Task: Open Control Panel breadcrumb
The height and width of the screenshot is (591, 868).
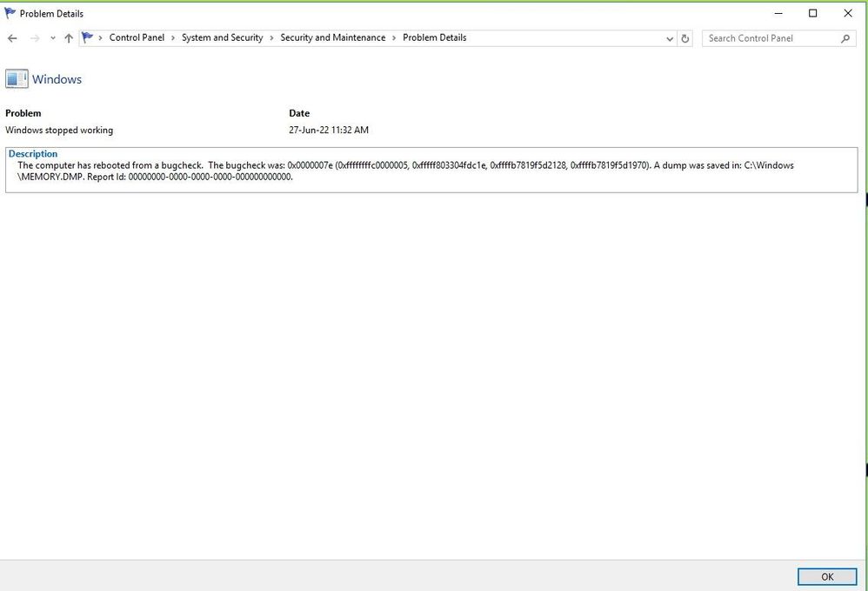Action: point(137,37)
